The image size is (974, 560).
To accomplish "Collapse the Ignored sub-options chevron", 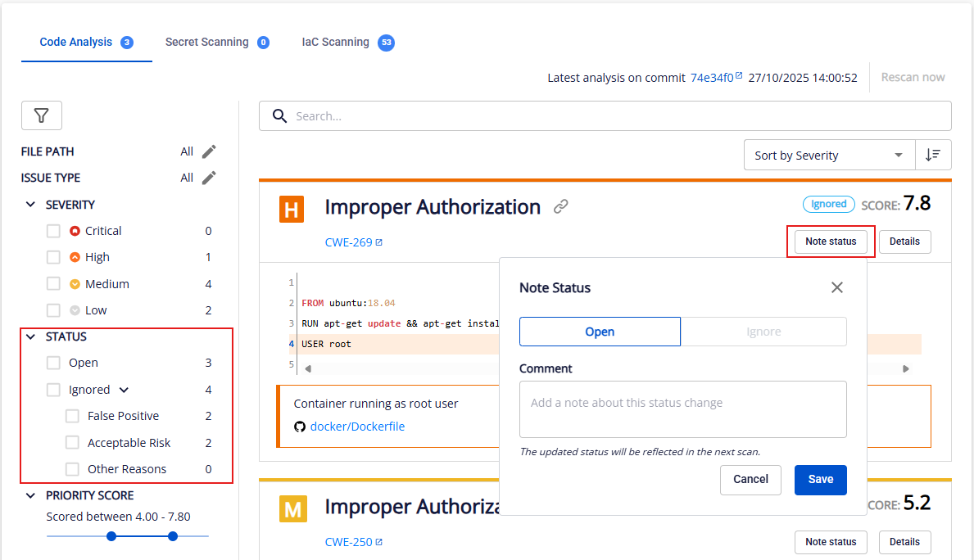I will 124,390.
